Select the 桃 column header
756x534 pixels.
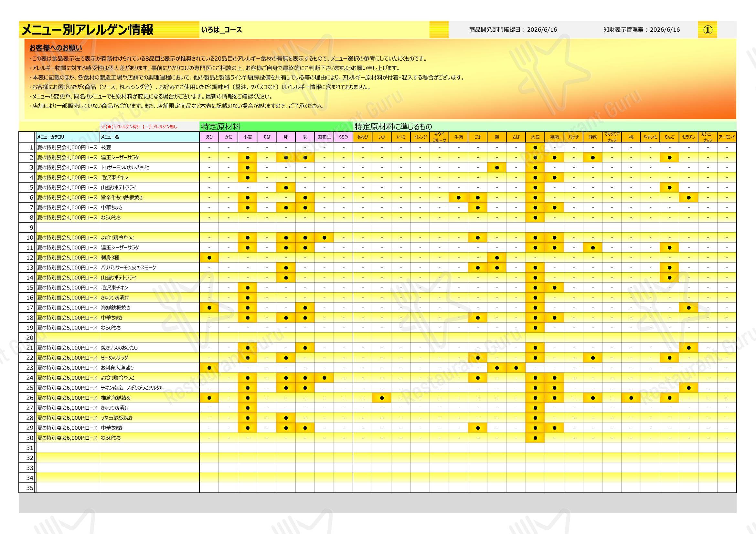pos(631,137)
